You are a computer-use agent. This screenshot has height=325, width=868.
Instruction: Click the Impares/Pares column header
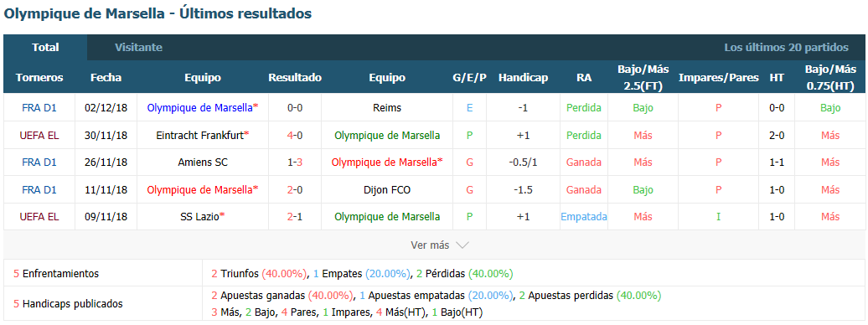point(719,78)
